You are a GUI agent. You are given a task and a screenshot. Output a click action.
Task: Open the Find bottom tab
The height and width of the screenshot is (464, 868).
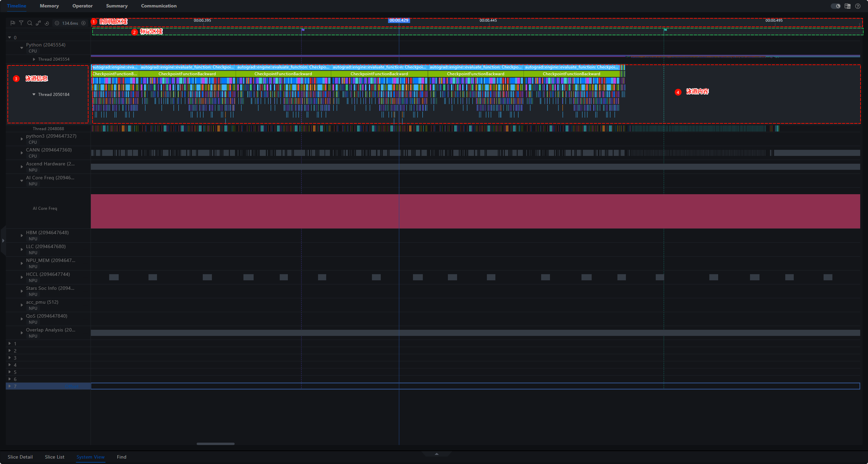pyautogui.click(x=122, y=457)
